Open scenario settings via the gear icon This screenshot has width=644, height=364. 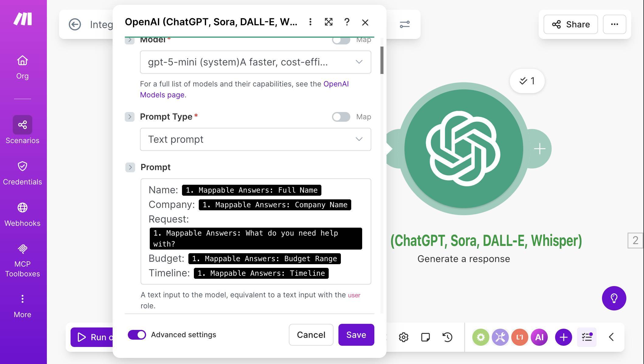403,337
